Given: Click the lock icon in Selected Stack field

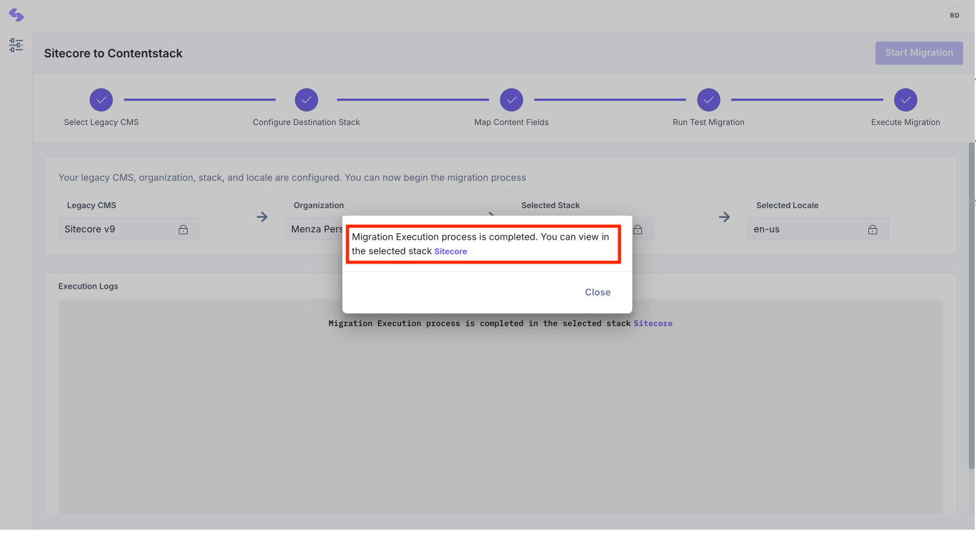Looking at the screenshot, I should pyautogui.click(x=638, y=229).
